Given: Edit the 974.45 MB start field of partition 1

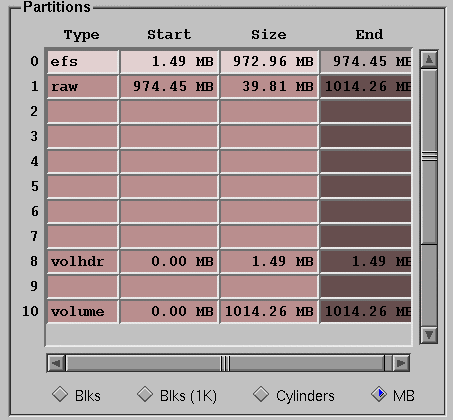Looking at the screenshot, I should tap(169, 87).
